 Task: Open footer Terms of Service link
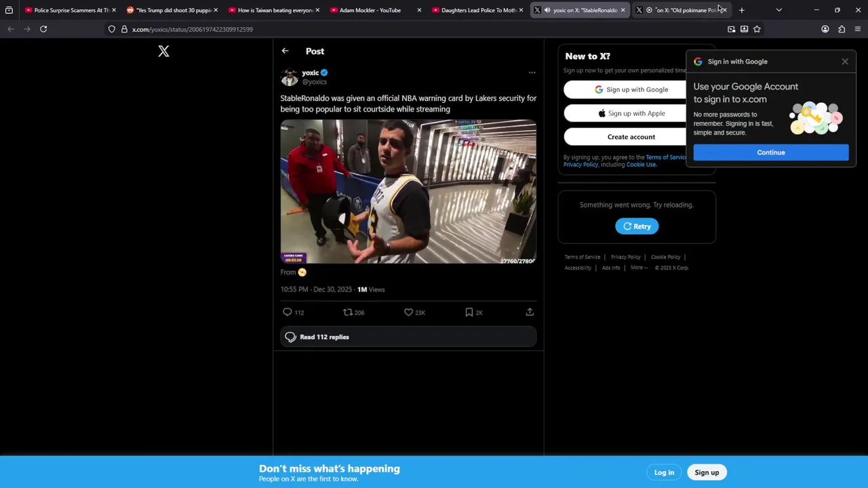point(583,257)
